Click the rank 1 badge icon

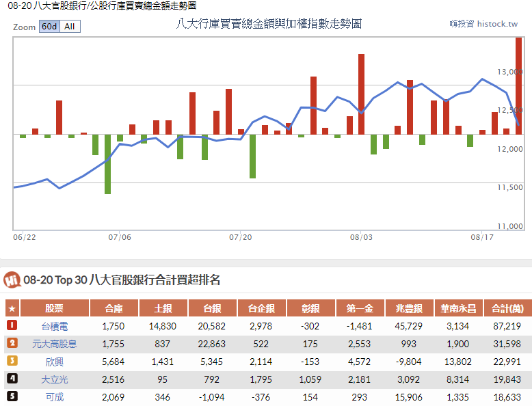[x=12, y=325]
